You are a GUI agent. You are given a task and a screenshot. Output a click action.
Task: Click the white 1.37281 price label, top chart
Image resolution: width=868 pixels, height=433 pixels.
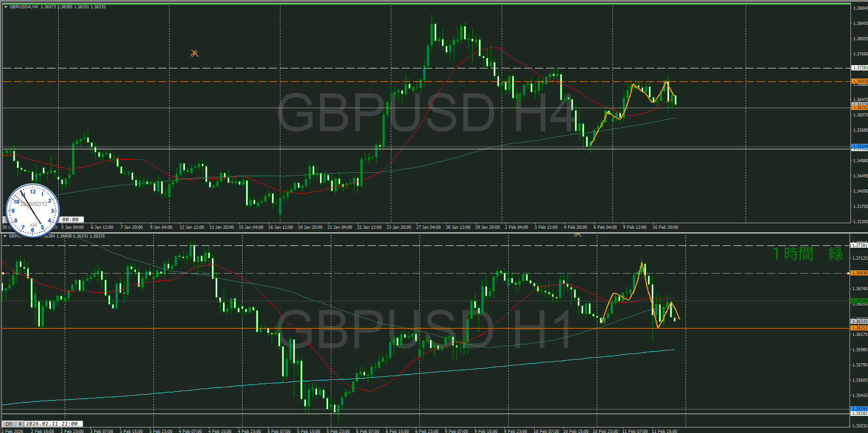(x=859, y=68)
